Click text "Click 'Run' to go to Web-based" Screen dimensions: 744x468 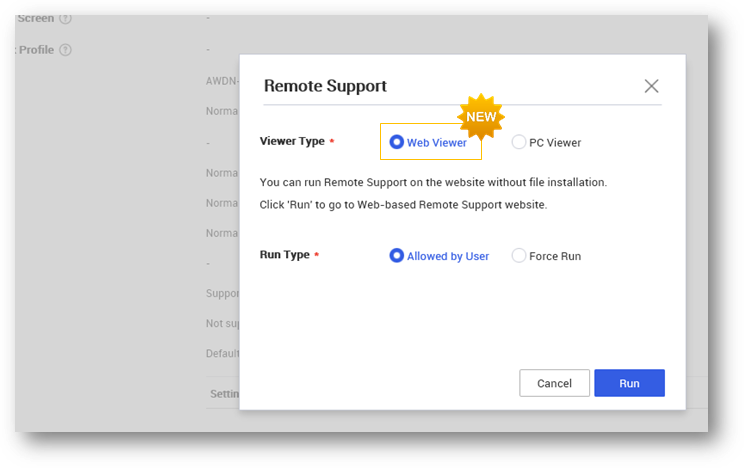pyautogui.click(x=338, y=205)
